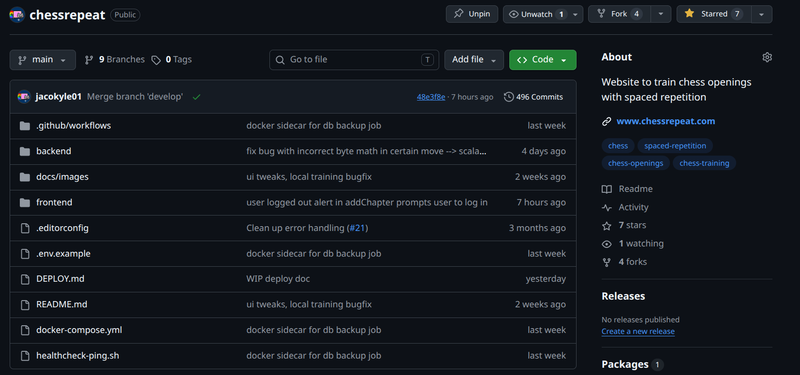Select the chess-training topic tag

tap(704, 163)
